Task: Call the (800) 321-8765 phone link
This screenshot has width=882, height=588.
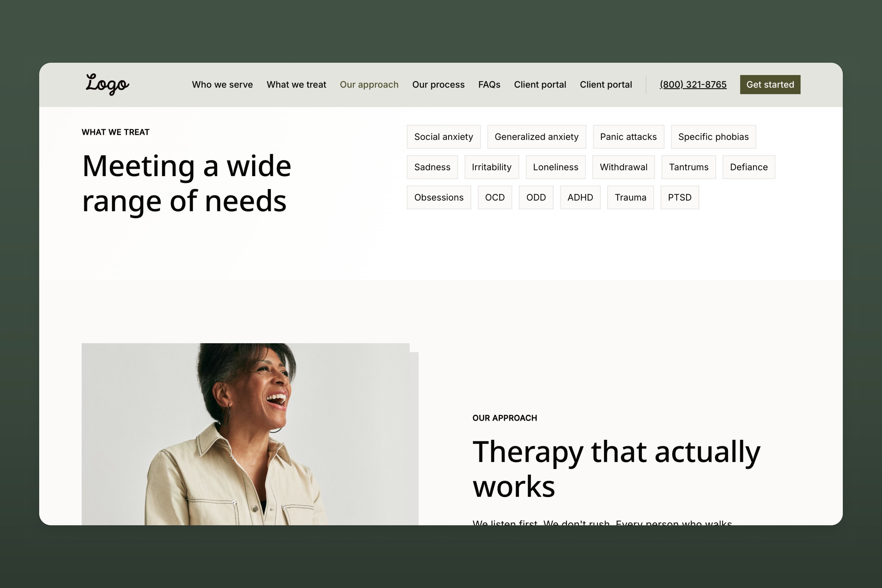Action: 693,85
